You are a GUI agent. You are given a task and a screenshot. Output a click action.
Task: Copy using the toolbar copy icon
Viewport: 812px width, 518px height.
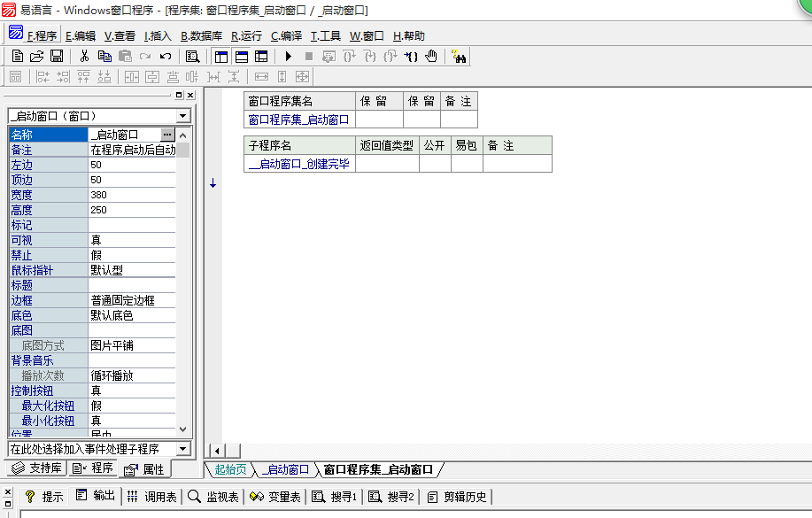[104, 56]
